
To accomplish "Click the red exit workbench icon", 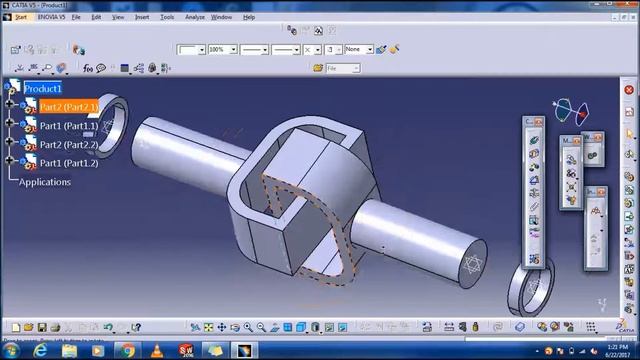I will coord(629,90).
